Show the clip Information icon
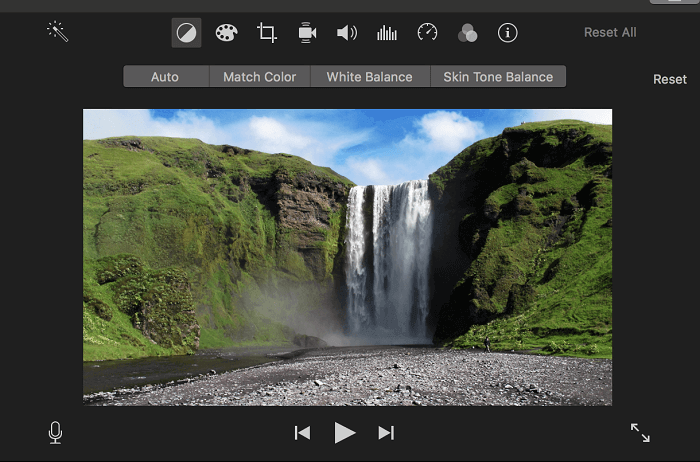 tap(508, 33)
